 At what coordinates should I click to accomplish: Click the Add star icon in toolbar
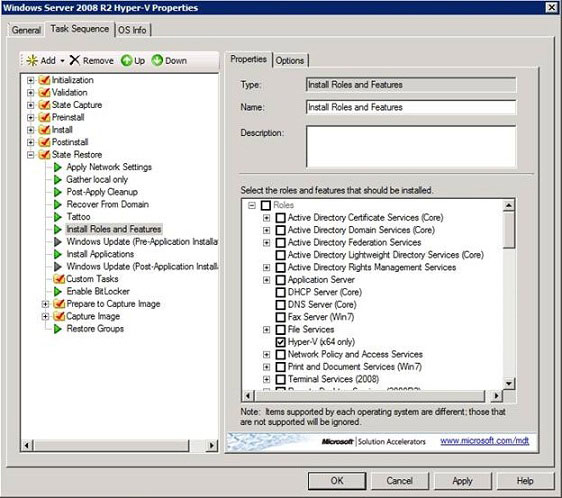32,60
